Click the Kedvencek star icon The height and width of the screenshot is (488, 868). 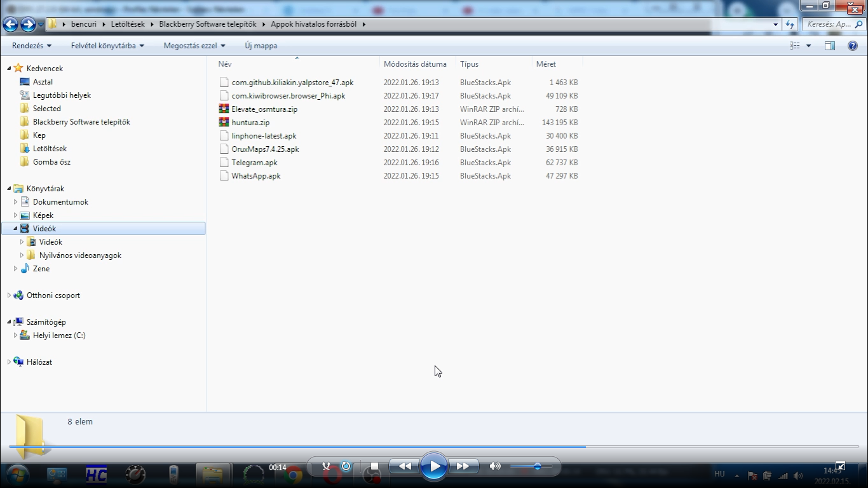(x=18, y=69)
